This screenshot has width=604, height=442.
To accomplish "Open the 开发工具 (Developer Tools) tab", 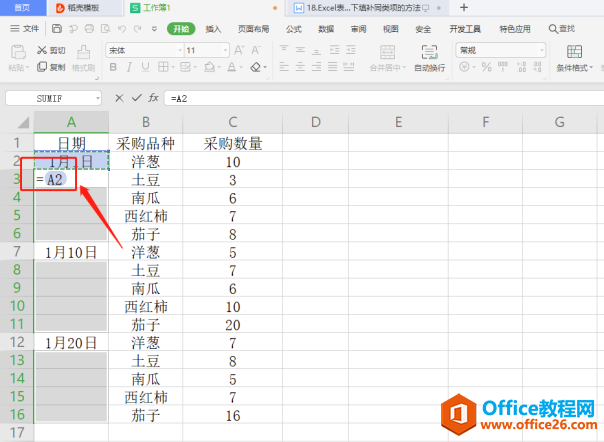I will pyautogui.click(x=465, y=29).
